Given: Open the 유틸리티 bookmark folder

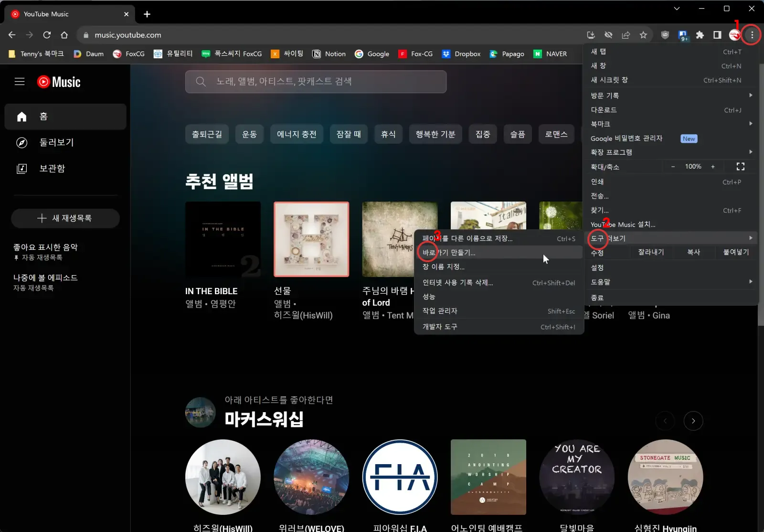Looking at the screenshot, I should pos(173,54).
